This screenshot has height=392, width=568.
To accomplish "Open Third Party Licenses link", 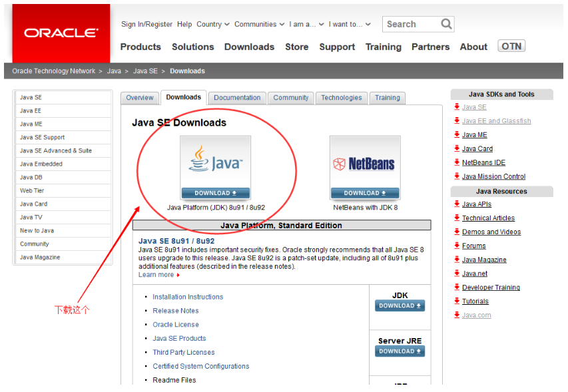I will coord(184,352).
